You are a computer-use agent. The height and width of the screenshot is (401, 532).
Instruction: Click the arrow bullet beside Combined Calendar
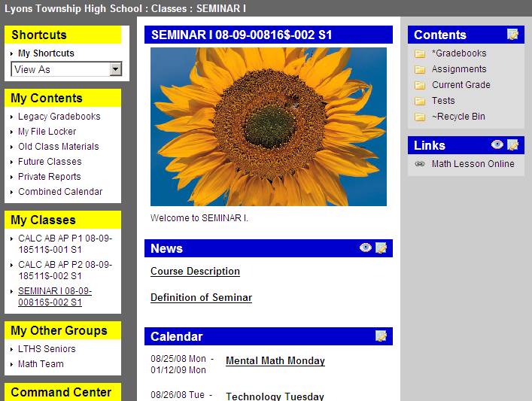(11, 193)
